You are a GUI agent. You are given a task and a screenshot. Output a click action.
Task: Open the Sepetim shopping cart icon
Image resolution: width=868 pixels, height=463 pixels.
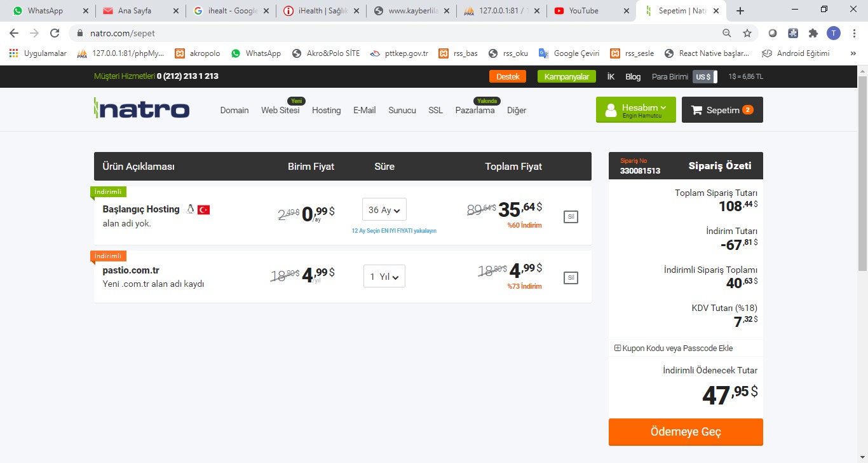click(x=696, y=110)
